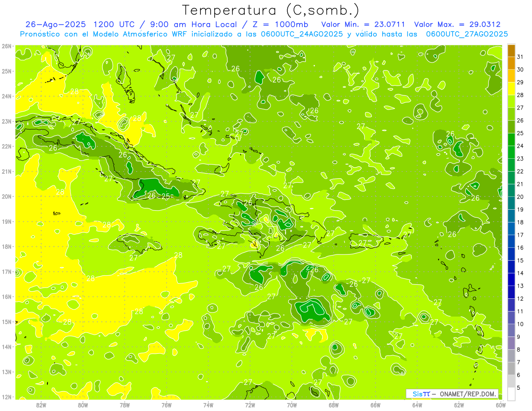Click the title 'Temperatura (C,somb.)'
Viewport: 532px width, 411px height.
(x=270, y=10)
